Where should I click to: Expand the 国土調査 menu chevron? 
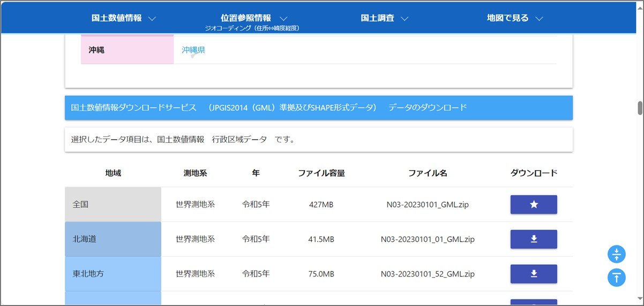(405, 18)
